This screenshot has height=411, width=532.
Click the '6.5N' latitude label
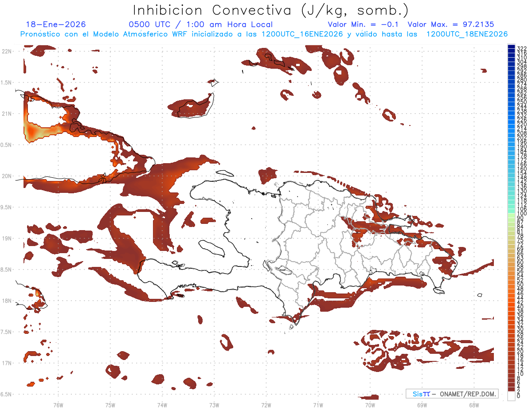[7, 395]
